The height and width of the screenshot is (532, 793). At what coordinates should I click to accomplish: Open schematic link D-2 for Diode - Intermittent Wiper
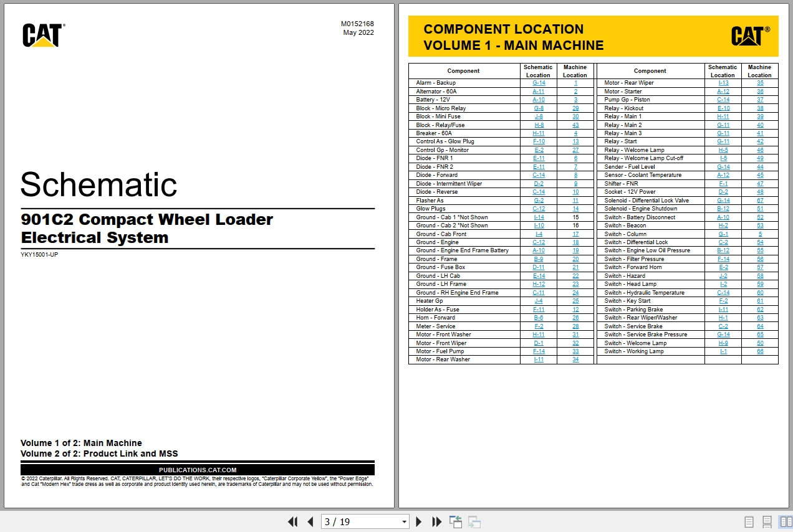(539, 184)
